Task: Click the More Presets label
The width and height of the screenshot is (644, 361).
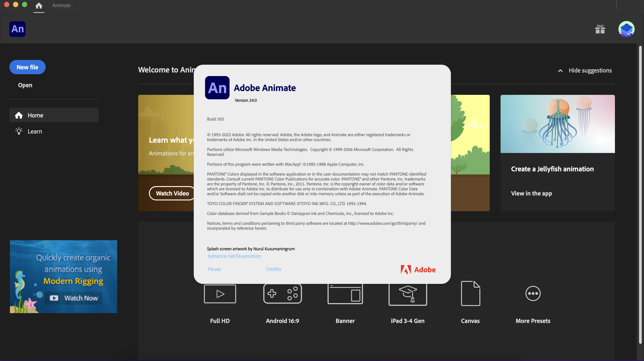Action: pyautogui.click(x=533, y=321)
